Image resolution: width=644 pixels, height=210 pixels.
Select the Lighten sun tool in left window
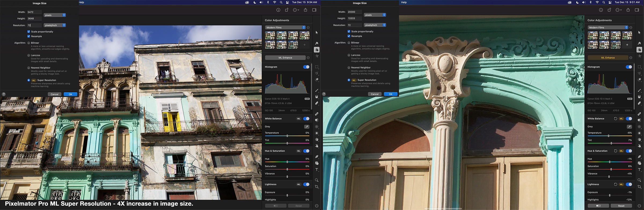[317, 133]
